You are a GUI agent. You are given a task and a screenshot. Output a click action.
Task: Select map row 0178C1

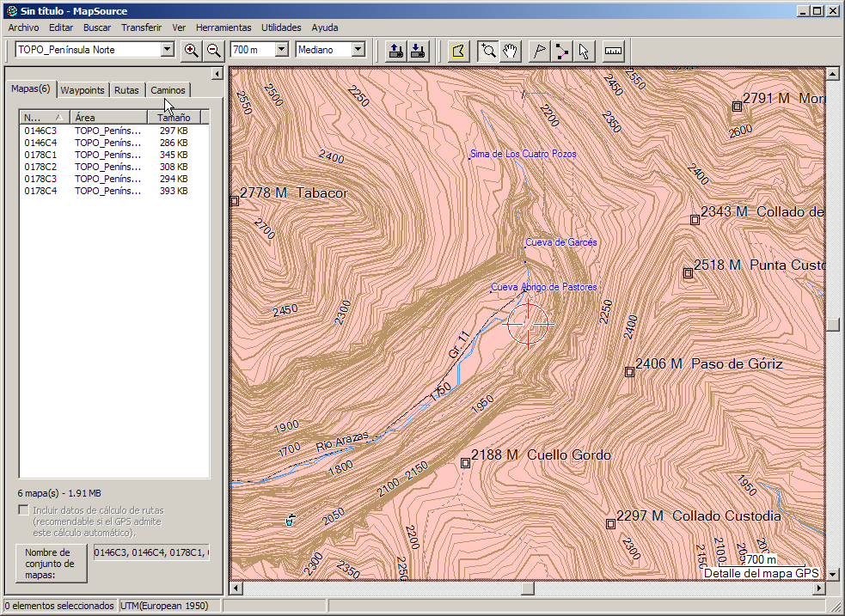(114, 155)
